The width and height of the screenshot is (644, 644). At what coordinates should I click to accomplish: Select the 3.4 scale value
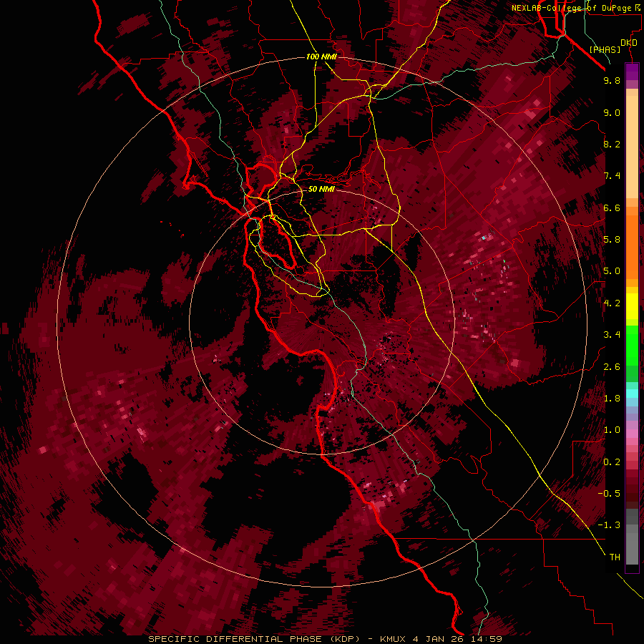[x=612, y=335]
